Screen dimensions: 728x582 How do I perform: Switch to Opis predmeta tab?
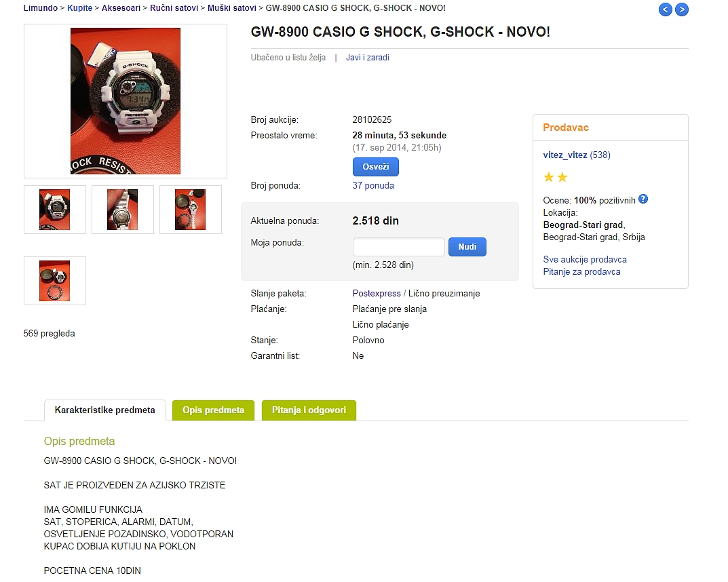tap(213, 410)
